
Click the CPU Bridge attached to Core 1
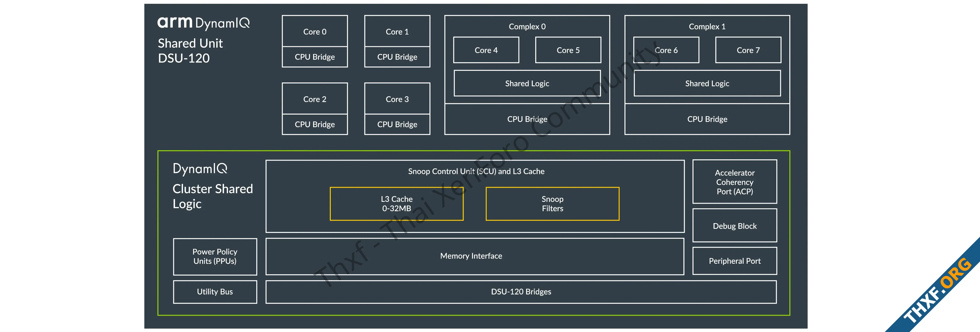pyautogui.click(x=397, y=57)
